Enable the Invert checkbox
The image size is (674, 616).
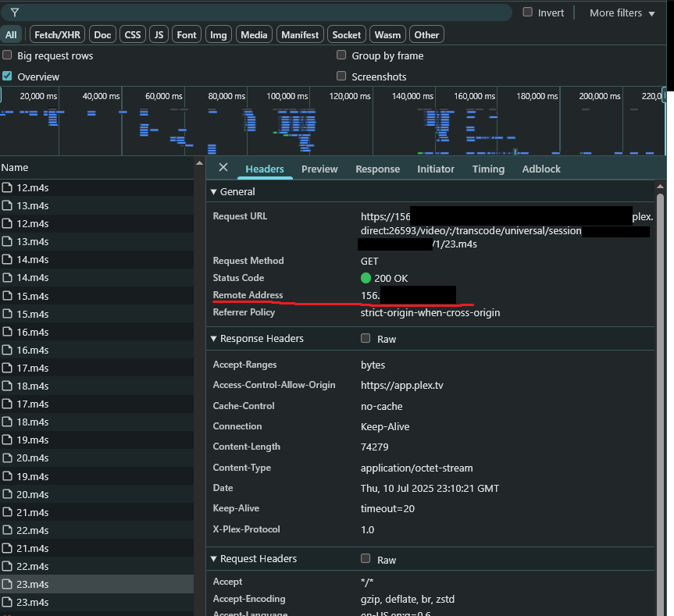point(527,12)
